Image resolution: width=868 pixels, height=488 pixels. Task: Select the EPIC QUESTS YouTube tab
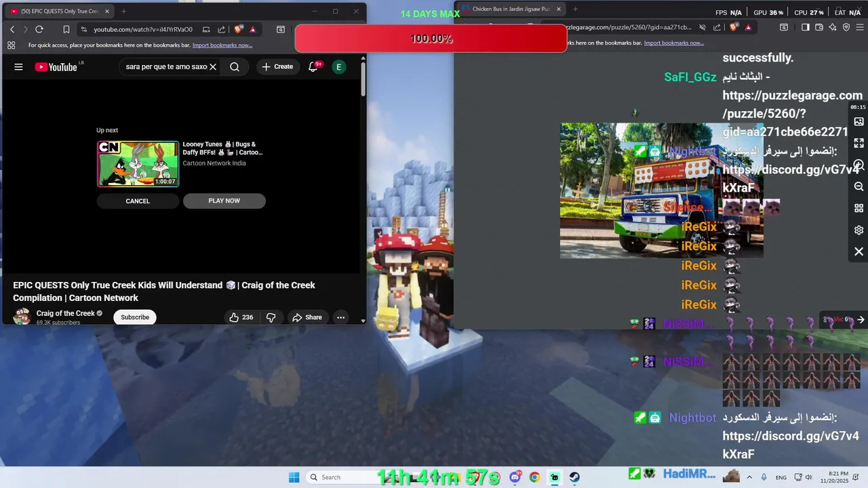tap(60, 11)
